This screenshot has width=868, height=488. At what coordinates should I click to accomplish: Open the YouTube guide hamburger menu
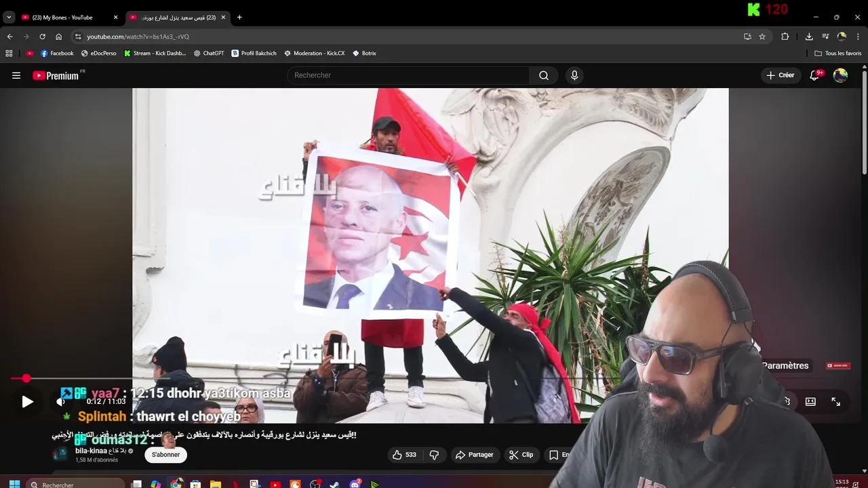(x=16, y=75)
